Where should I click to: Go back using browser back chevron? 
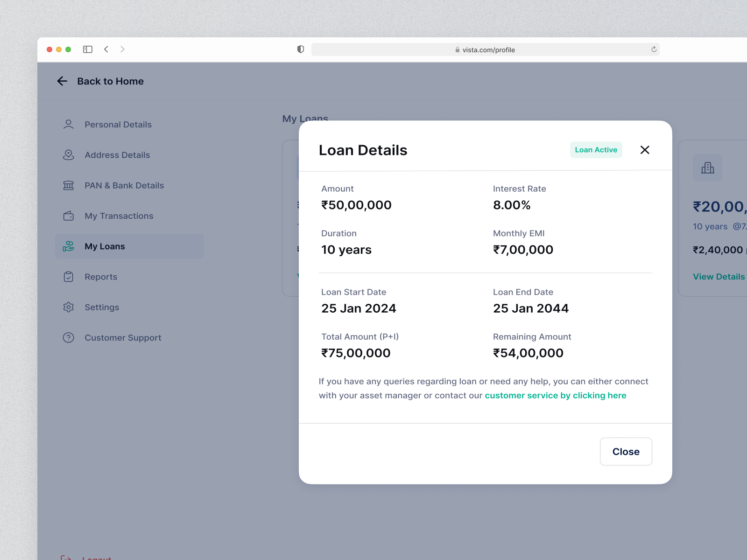coord(106,49)
